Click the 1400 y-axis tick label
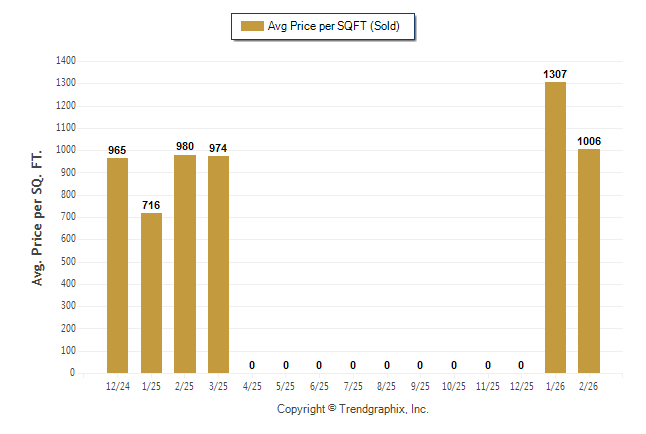This screenshot has height=434, width=646. [x=67, y=61]
